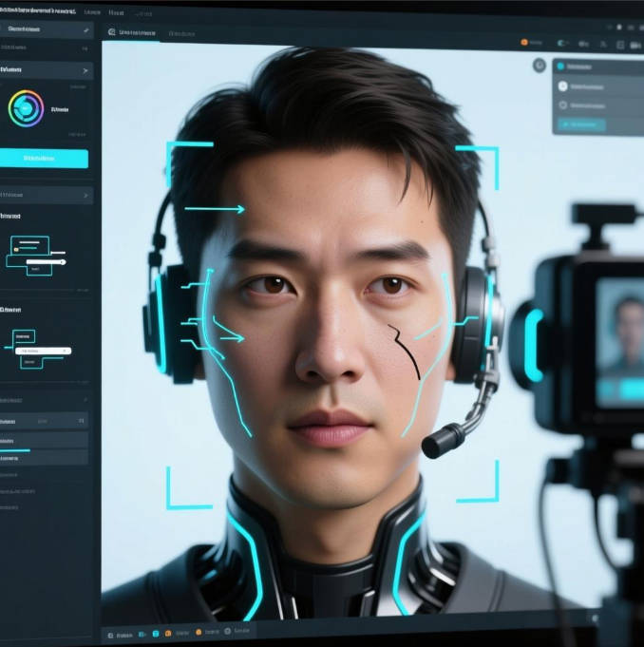Click the round clock icon beside floating panel
The image size is (644, 647).
pyautogui.click(x=540, y=66)
